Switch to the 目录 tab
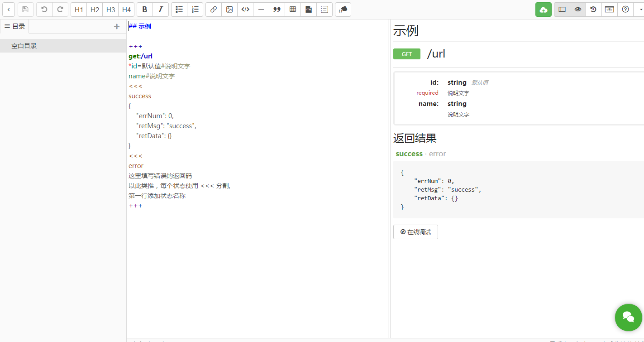This screenshot has height=342, width=644. coord(14,26)
